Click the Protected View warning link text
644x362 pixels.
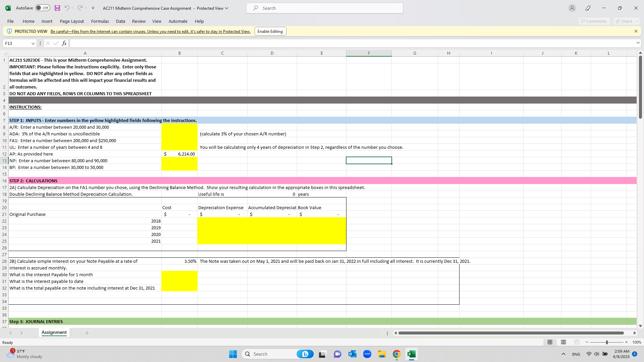(x=151, y=32)
